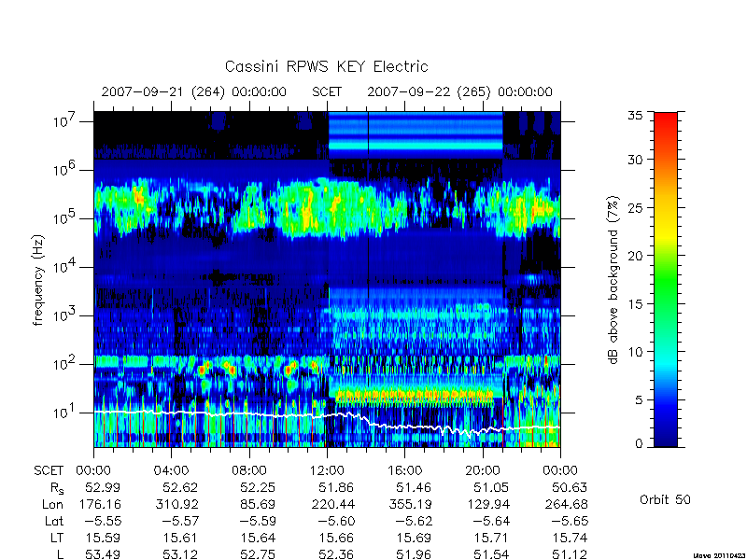Click the frequency (Hz) axis label

(38, 280)
